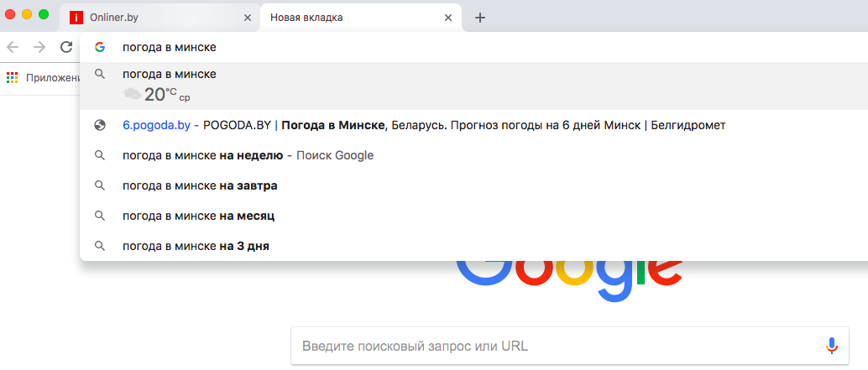Click magnifier icon beside the weather suggestion
Screen dimensions: 868x370
pos(100,74)
